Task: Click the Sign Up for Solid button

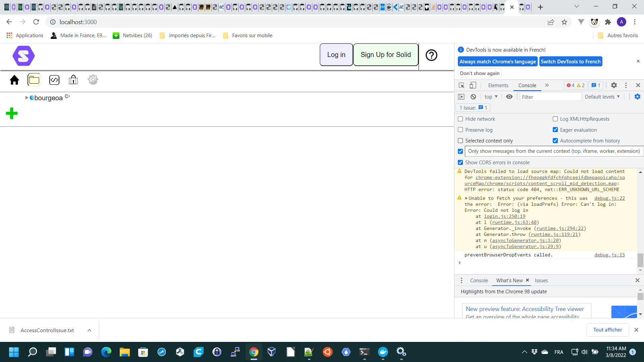Action: point(386,54)
